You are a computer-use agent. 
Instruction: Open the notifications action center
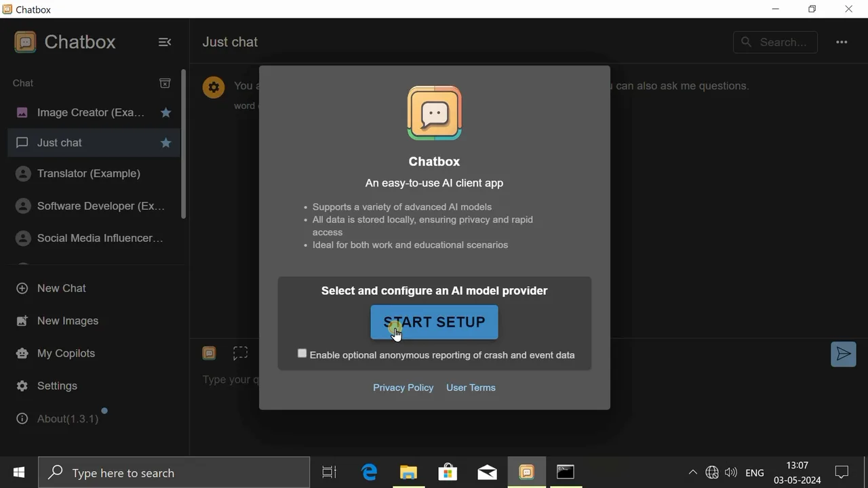(842, 472)
